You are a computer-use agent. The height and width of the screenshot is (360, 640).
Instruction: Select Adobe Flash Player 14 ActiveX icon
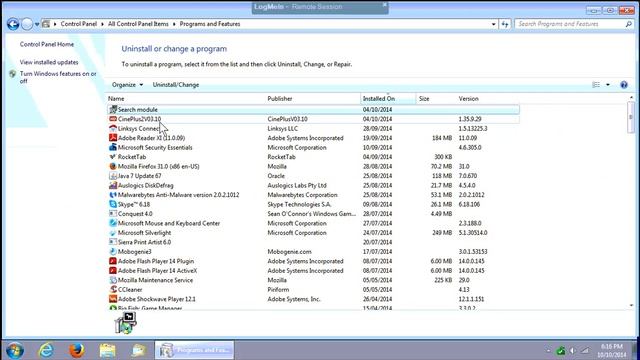coord(113,271)
